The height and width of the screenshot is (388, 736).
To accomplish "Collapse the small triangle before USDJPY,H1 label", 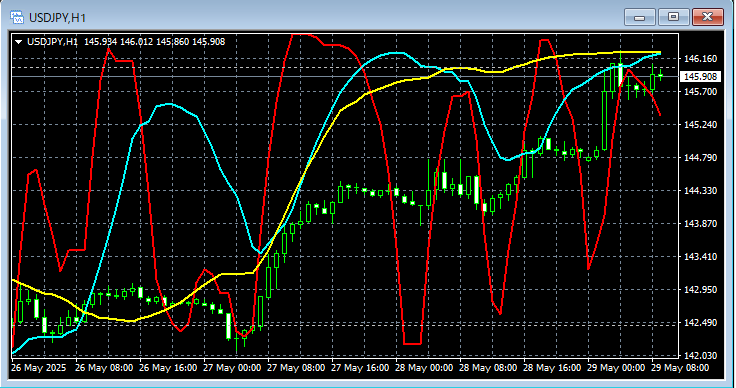I will tap(19, 42).
